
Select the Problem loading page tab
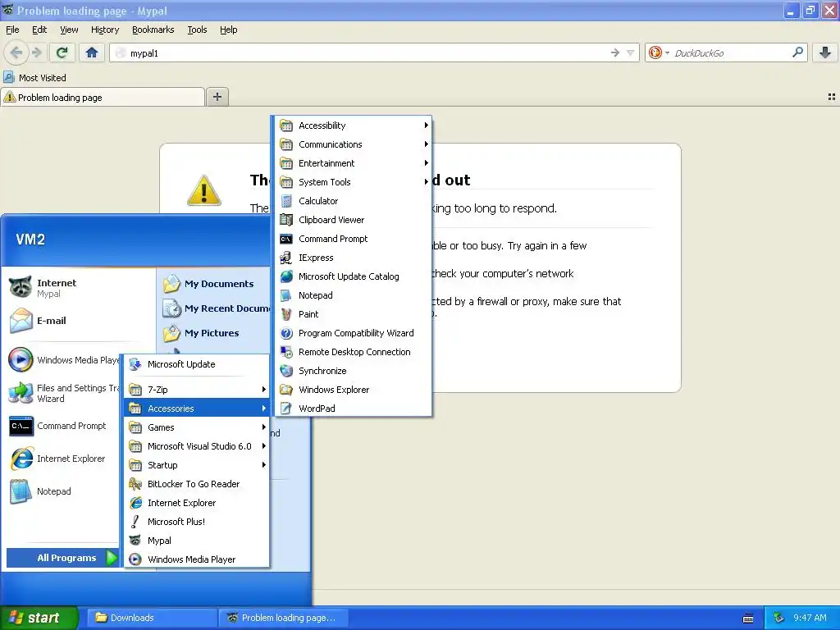pos(103,98)
